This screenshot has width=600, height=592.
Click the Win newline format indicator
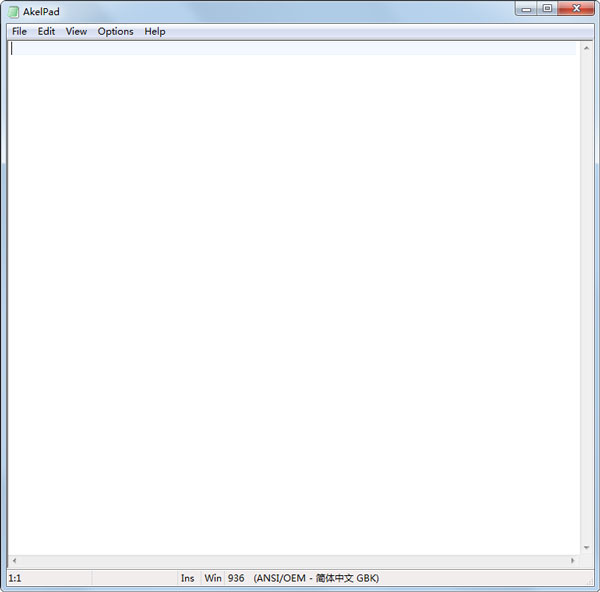[x=213, y=578]
